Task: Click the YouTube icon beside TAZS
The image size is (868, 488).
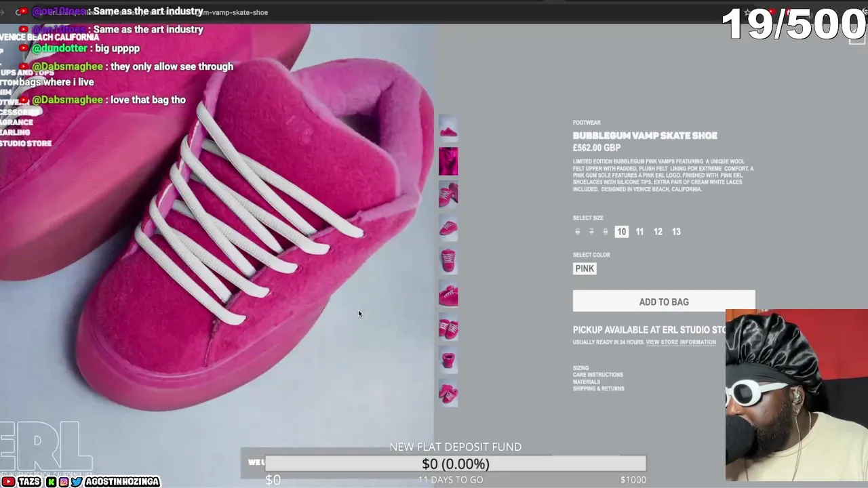Action: pyautogui.click(x=8, y=482)
